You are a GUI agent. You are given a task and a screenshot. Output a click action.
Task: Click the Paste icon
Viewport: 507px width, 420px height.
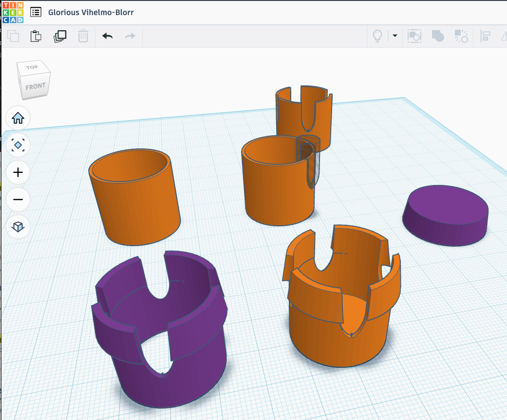coord(36,36)
